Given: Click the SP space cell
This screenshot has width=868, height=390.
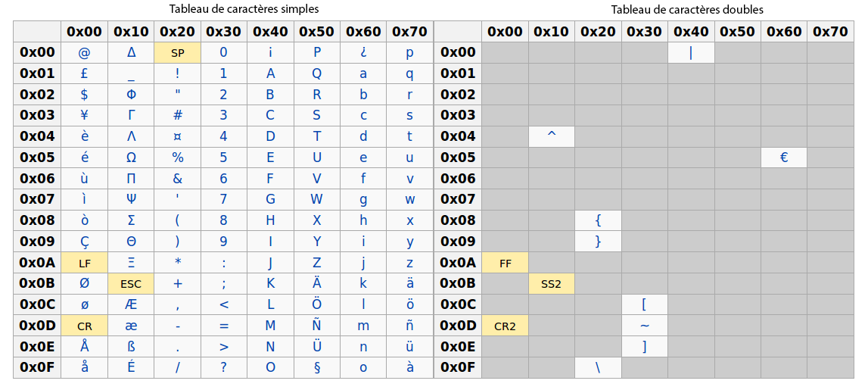Looking at the screenshot, I should point(178,52).
